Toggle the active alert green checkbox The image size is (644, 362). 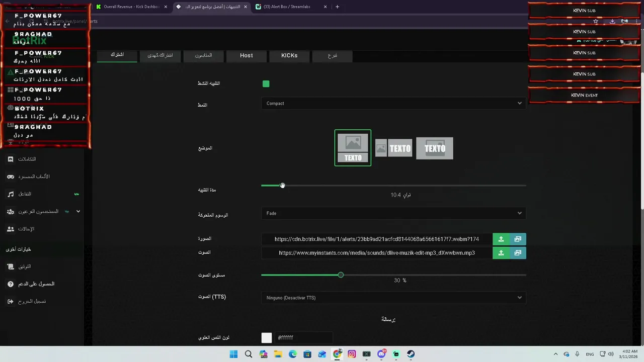point(266,84)
